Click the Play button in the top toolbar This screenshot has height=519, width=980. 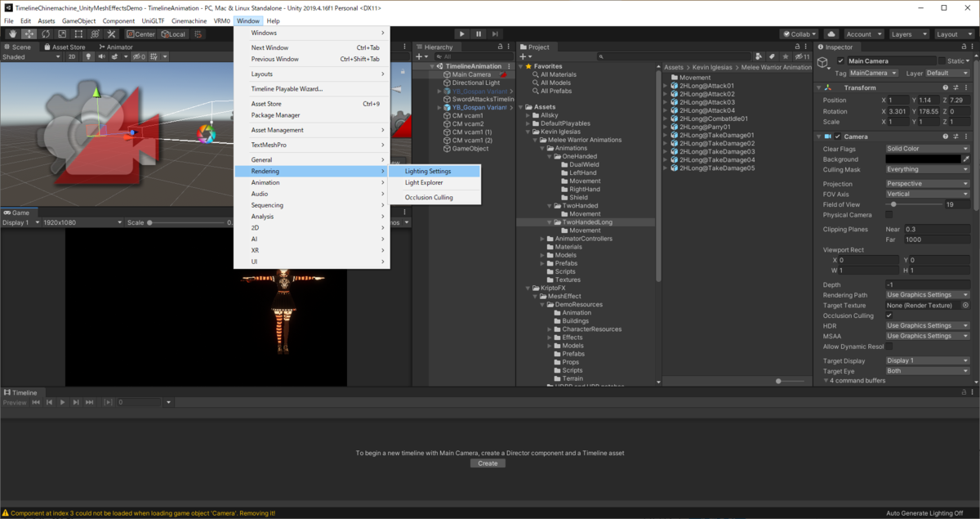(461, 34)
